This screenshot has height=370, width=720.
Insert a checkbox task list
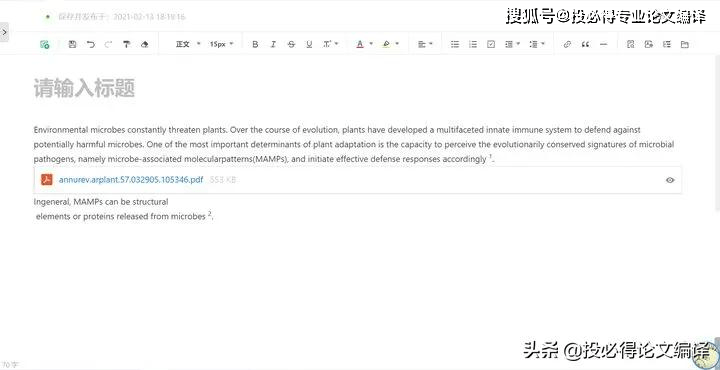(491, 45)
